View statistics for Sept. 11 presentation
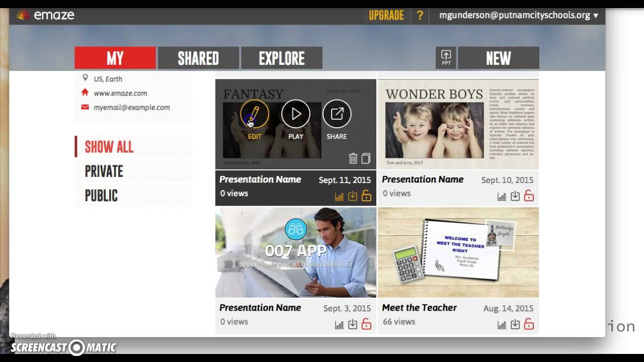This screenshot has height=362, width=644. 340,196
